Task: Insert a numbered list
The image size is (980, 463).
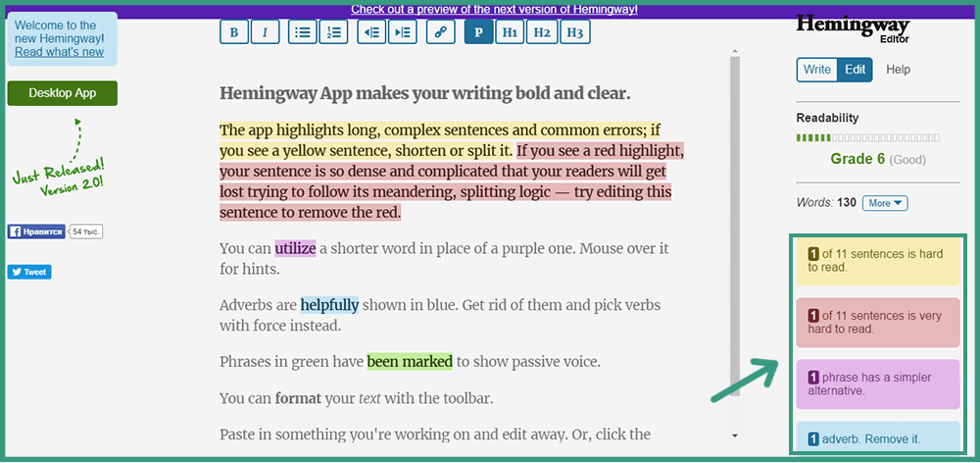Action: 333,32
